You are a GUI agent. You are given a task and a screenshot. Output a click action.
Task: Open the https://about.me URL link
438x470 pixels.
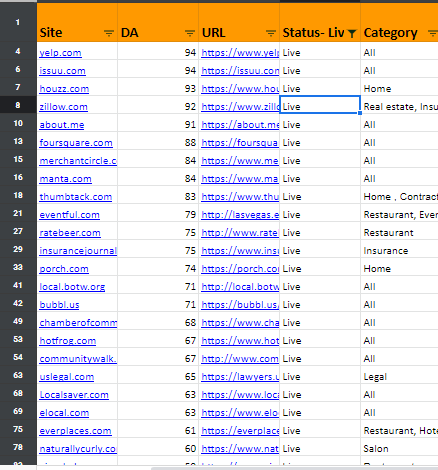[x=240, y=125]
